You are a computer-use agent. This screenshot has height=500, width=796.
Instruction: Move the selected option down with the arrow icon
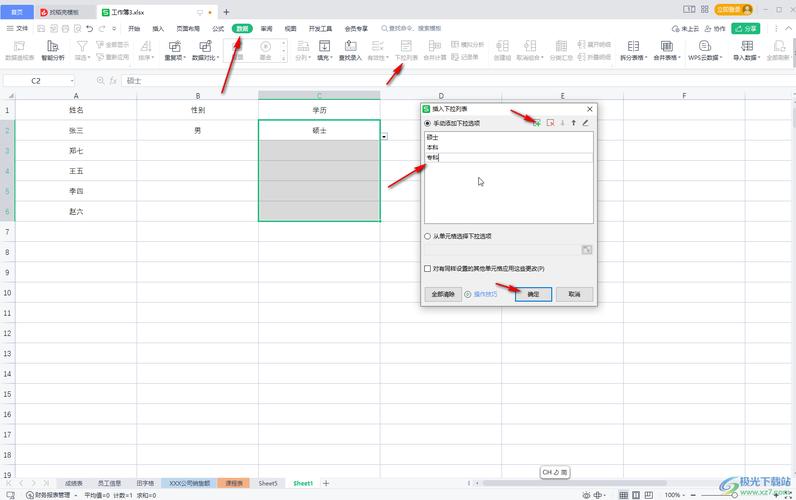point(562,123)
